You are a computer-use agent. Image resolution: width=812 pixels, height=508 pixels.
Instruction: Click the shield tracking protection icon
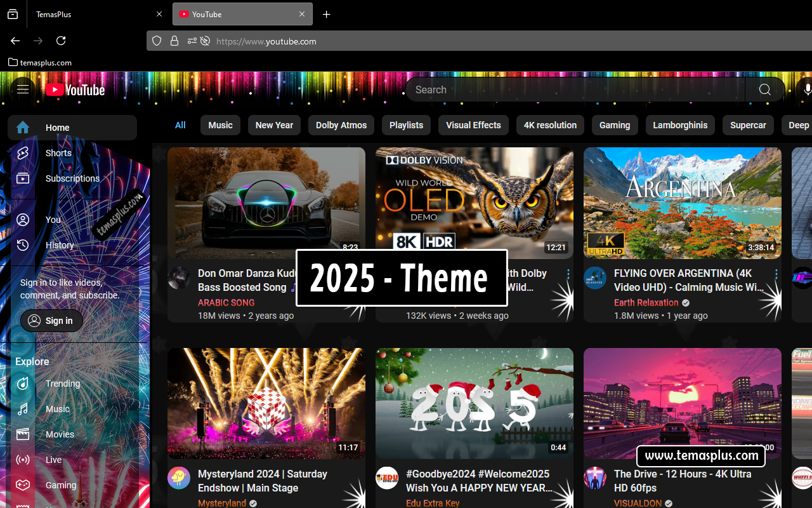click(x=157, y=41)
